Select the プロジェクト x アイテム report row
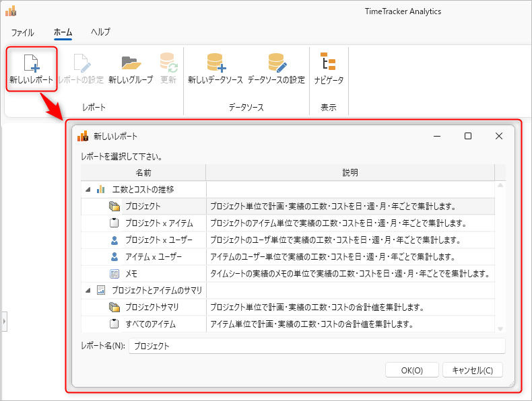 click(159, 223)
